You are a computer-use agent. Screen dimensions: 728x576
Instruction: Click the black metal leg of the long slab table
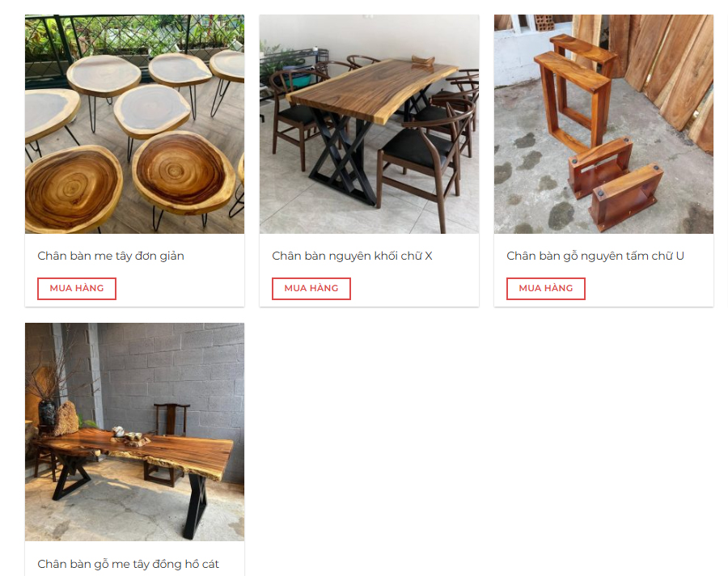coord(194,503)
